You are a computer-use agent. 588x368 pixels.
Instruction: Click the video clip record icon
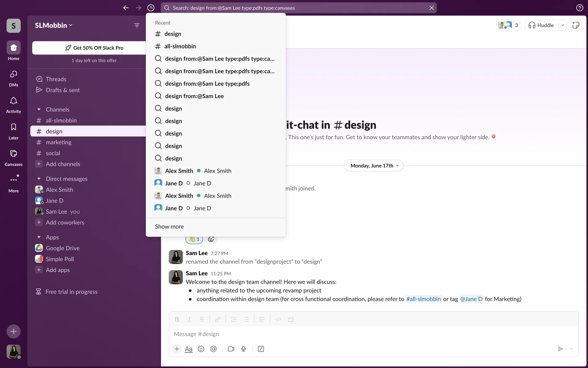[x=231, y=349]
